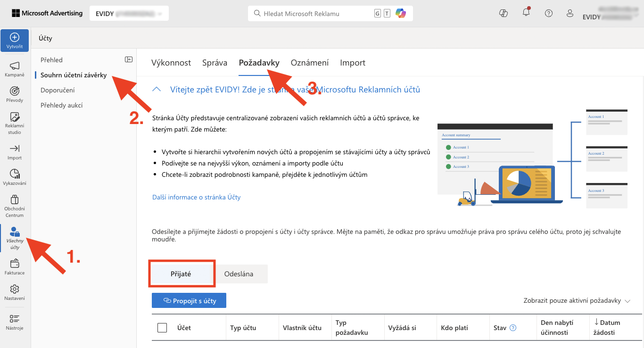This screenshot has height=348, width=644.
Task: Open Nástroje tools section
Action: coord(15,322)
